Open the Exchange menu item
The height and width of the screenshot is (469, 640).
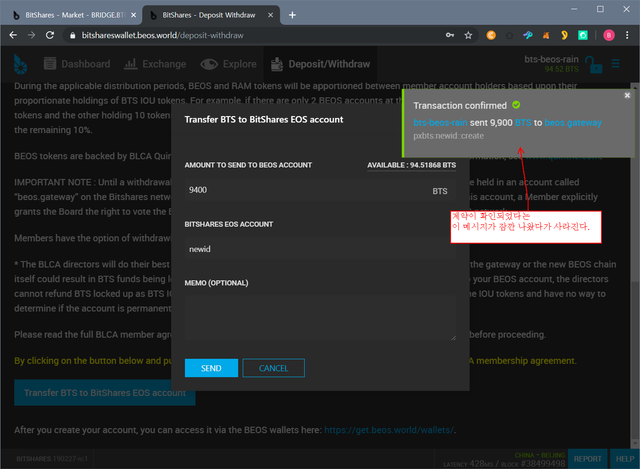tap(155, 64)
